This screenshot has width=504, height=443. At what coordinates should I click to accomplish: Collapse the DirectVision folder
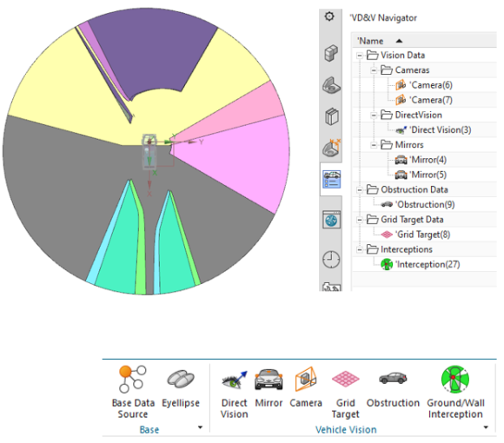pyautogui.click(x=374, y=115)
